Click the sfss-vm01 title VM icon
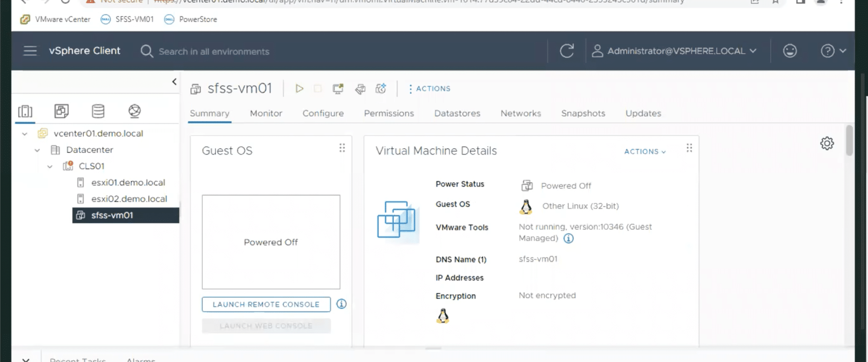Image resolution: width=868 pixels, height=362 pixels. tap(196, 89)
